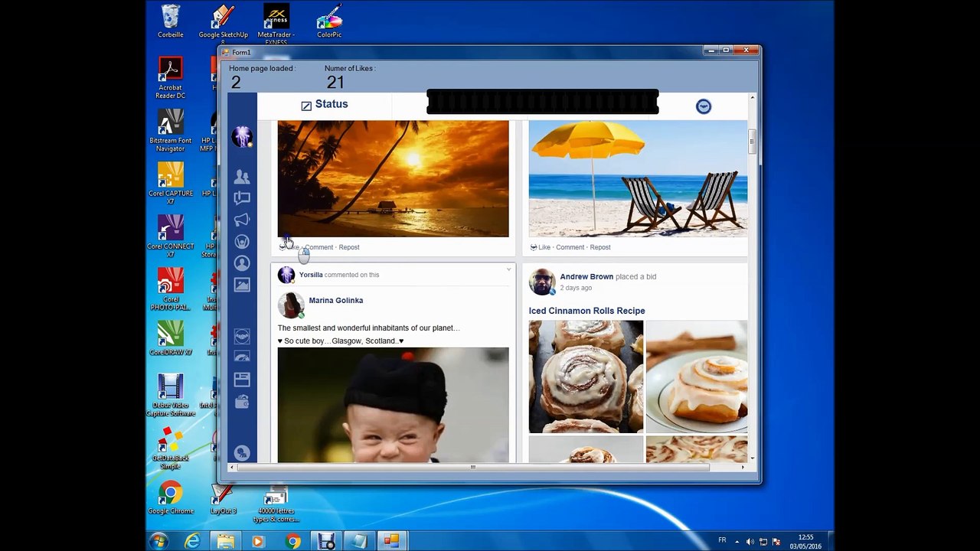
Task: Click the 'Home page loaded :' label
Action: [x=263, y=68]
